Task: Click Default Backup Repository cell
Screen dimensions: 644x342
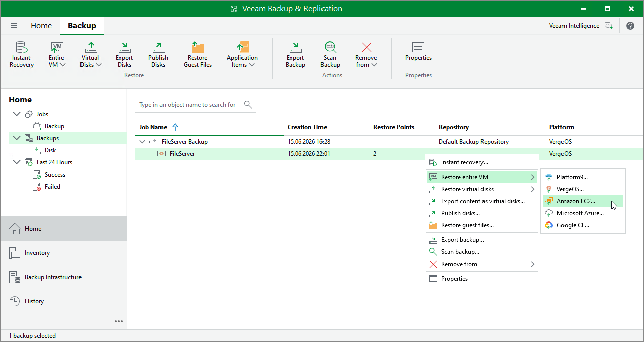Action: click(x=473, y=142)
